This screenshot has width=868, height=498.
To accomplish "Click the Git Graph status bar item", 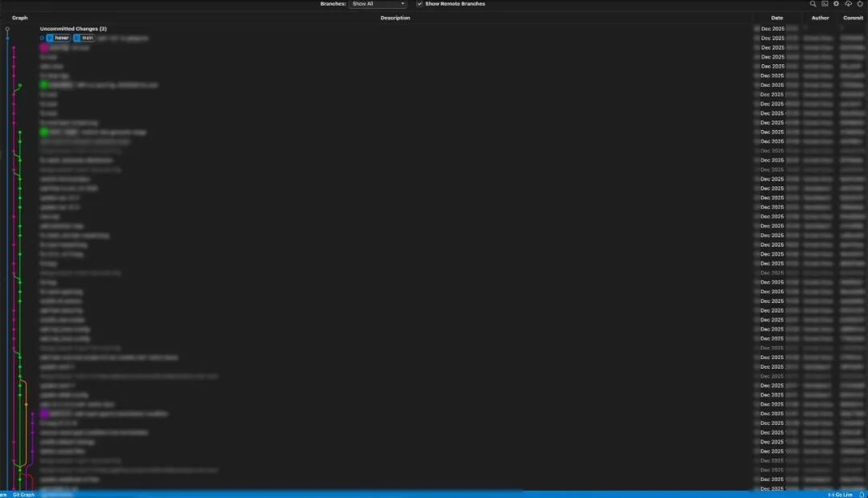I will 23,495.
